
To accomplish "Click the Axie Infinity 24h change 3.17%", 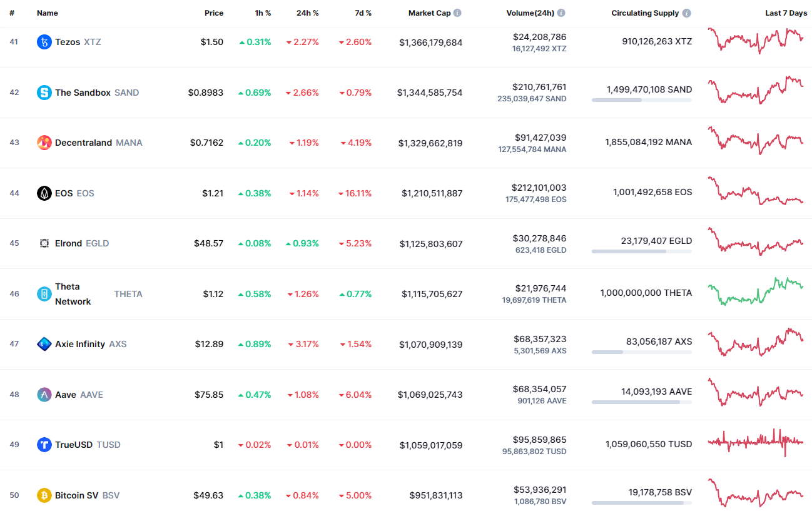I will pos(303,344).
